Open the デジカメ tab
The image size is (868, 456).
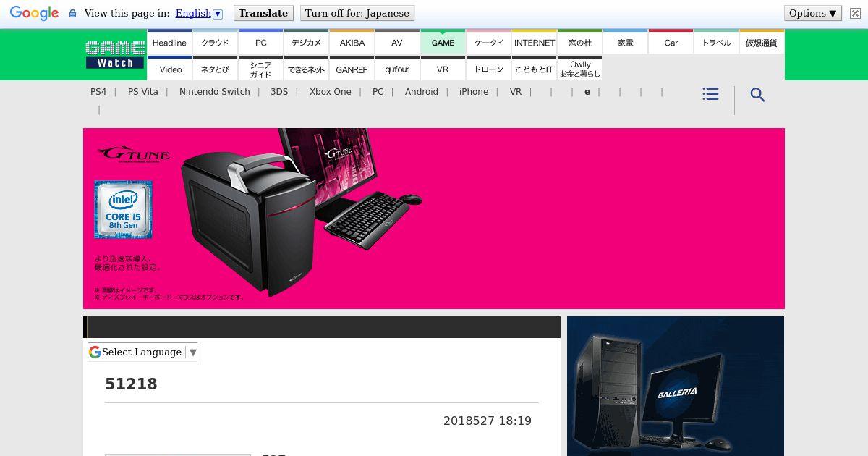pos(306,43)
